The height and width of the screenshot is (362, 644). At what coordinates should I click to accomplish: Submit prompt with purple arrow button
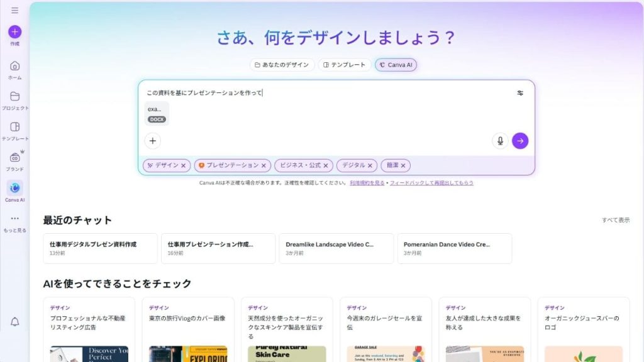pyautogui.click(x=520, y=141)
